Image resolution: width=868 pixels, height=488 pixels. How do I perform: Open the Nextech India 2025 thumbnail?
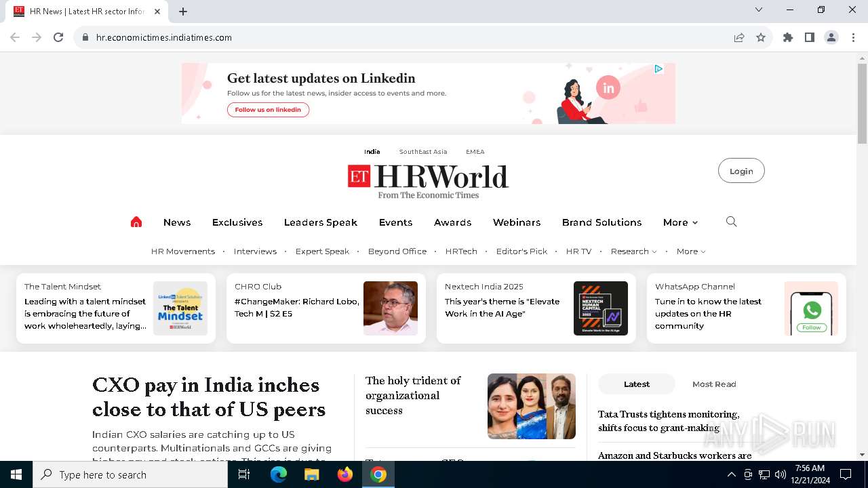coord(601,308)
